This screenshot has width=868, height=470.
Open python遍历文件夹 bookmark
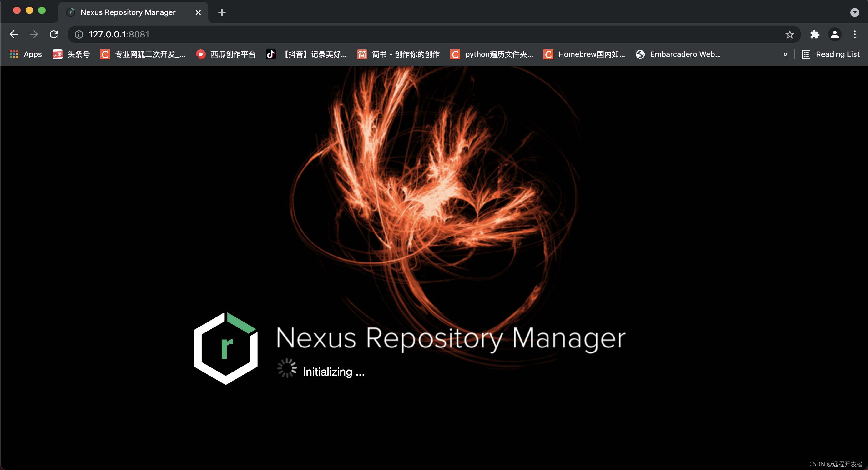pos(492,54)
